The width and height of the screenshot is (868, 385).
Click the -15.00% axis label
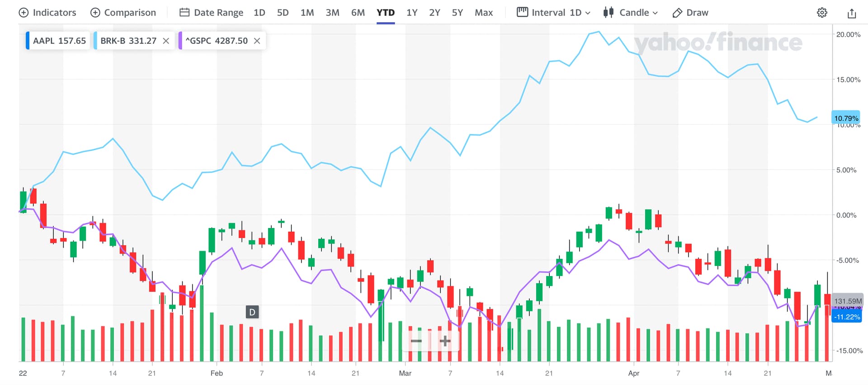(x=849, y=351)
